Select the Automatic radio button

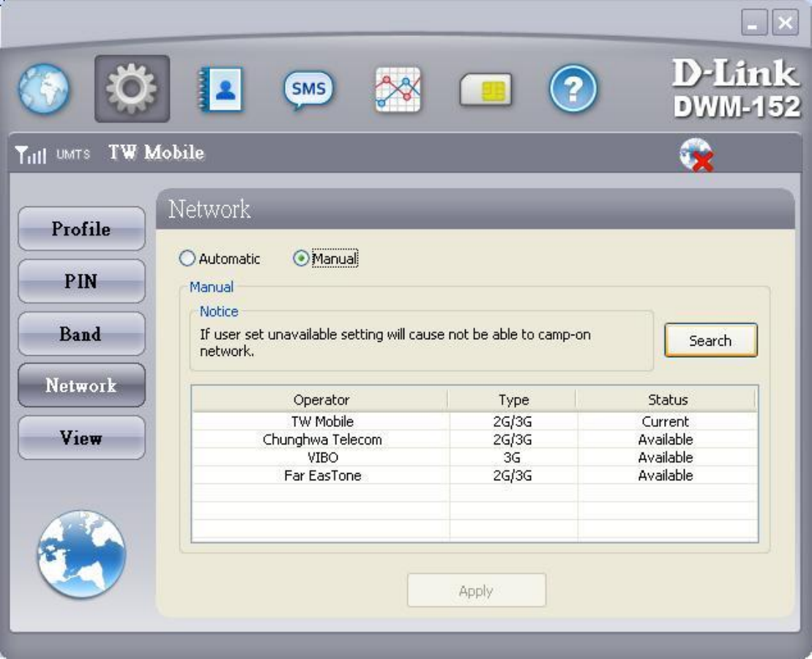pos(187,258)
